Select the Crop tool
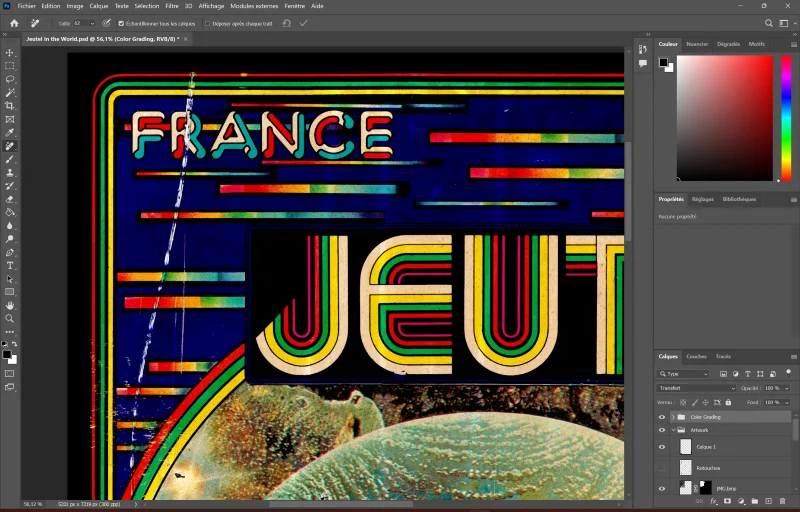 [10, 106]
